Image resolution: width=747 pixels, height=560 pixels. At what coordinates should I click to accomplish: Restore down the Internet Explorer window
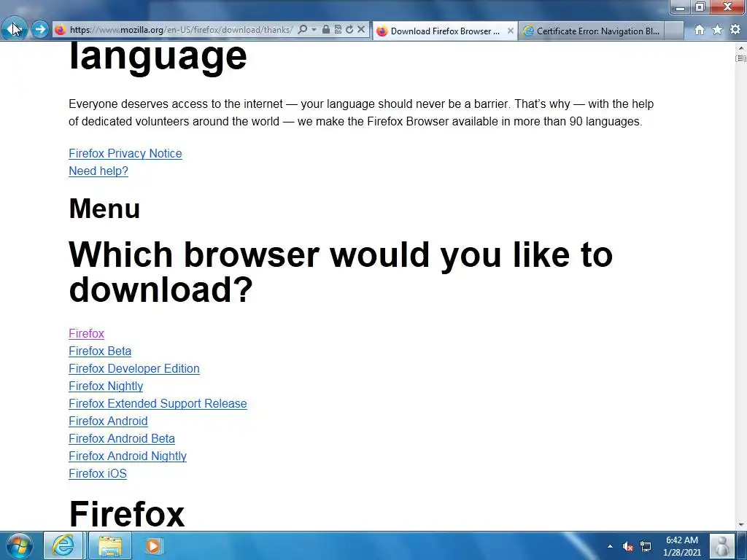pyautogui.click(x=700, y=7)
